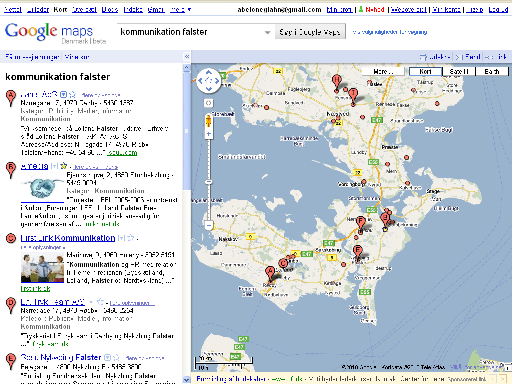Open the options dropdown beside result E's title
512x384 pixels.
[x=107, y=358]
